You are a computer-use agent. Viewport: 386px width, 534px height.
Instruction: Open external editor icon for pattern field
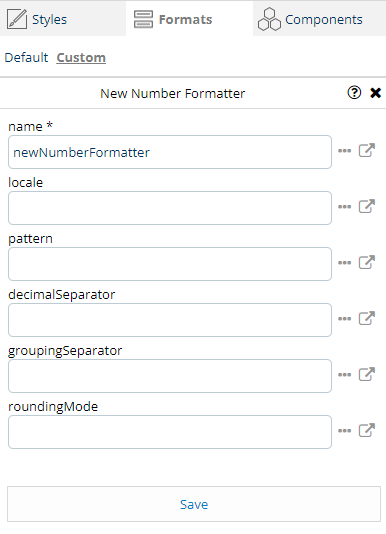(367, 262)
